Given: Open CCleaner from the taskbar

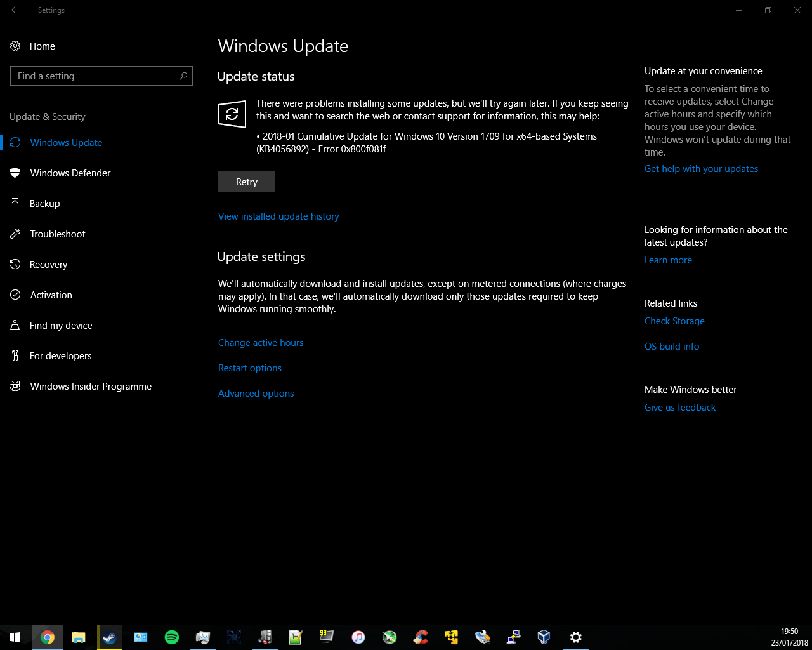Looking at the screenshot, I should click(x=420, y=637).
